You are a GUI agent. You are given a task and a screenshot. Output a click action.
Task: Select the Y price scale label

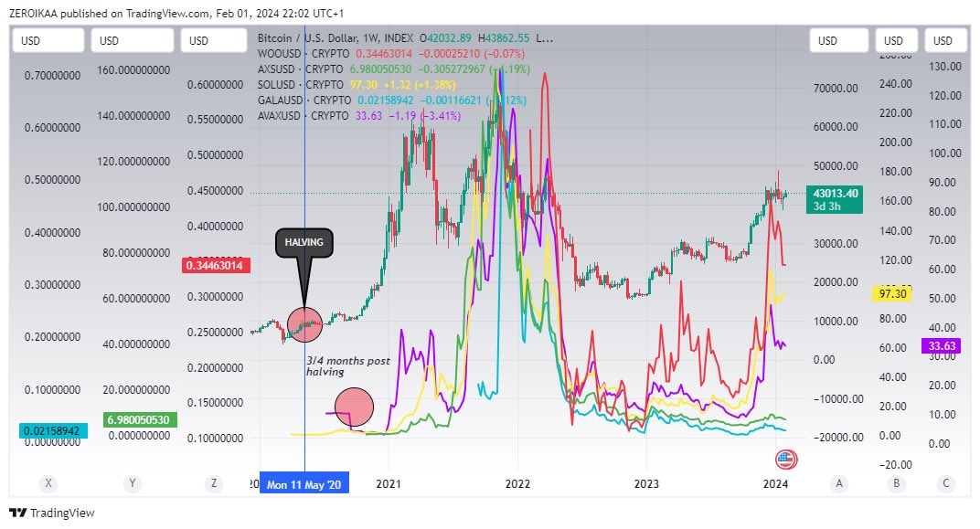[132, 482]
